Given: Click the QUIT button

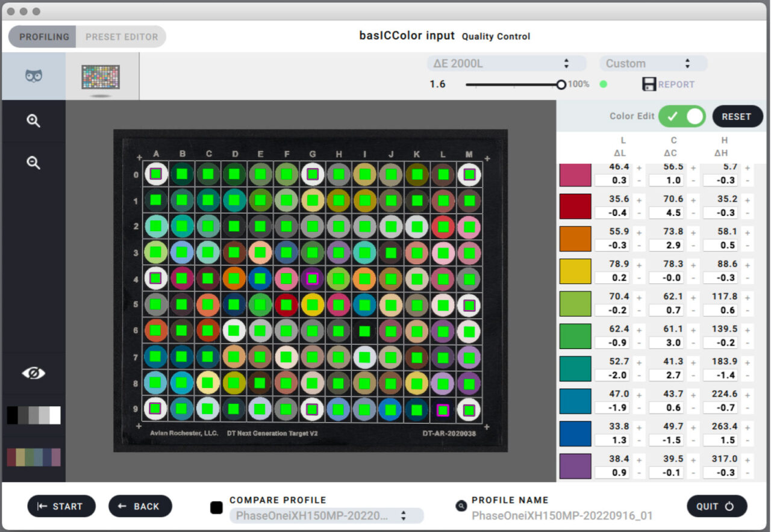Looking at the screenshot, I should 717,506.
